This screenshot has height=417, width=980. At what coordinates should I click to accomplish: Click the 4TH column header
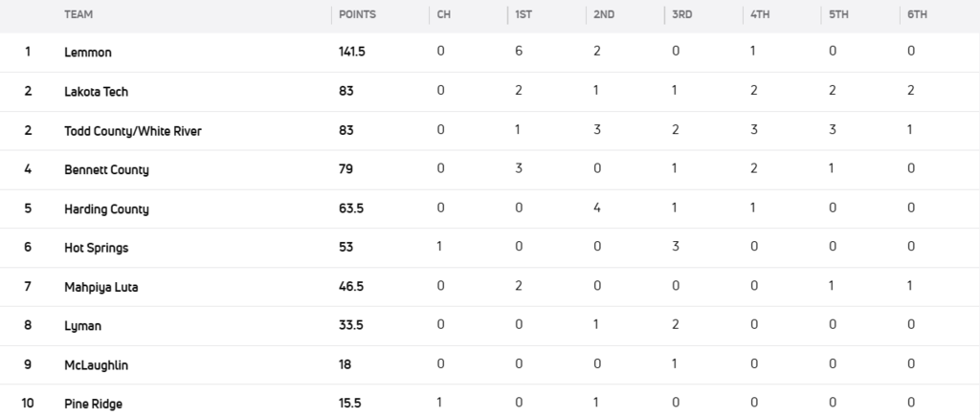point(761,15)
